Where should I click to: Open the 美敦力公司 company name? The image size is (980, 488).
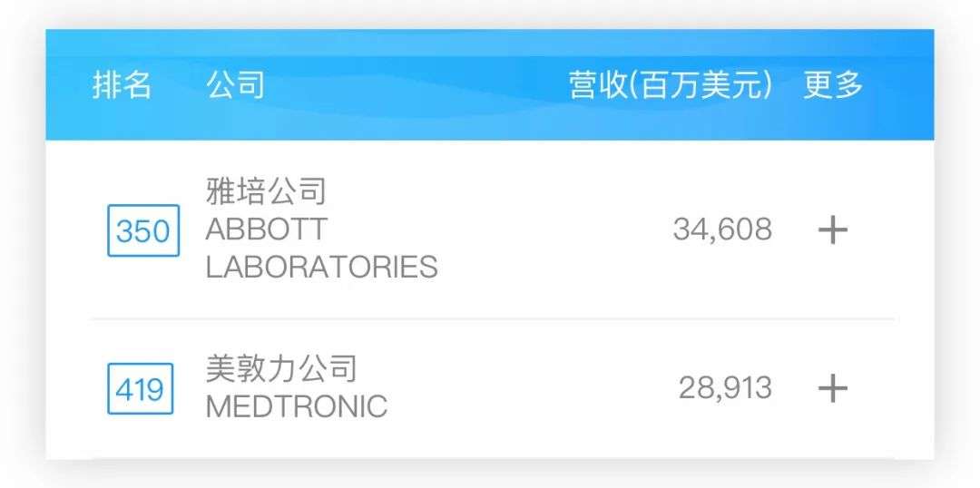(281, 368)
